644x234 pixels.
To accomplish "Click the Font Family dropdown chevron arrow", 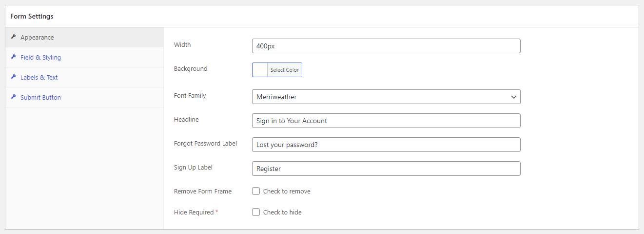I will click(513, 97).
